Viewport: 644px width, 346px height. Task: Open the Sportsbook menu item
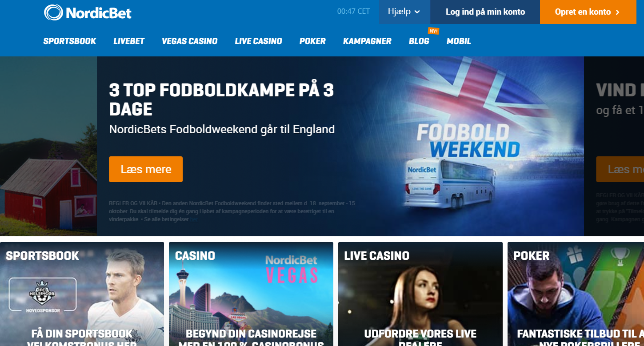click(70, 41)
